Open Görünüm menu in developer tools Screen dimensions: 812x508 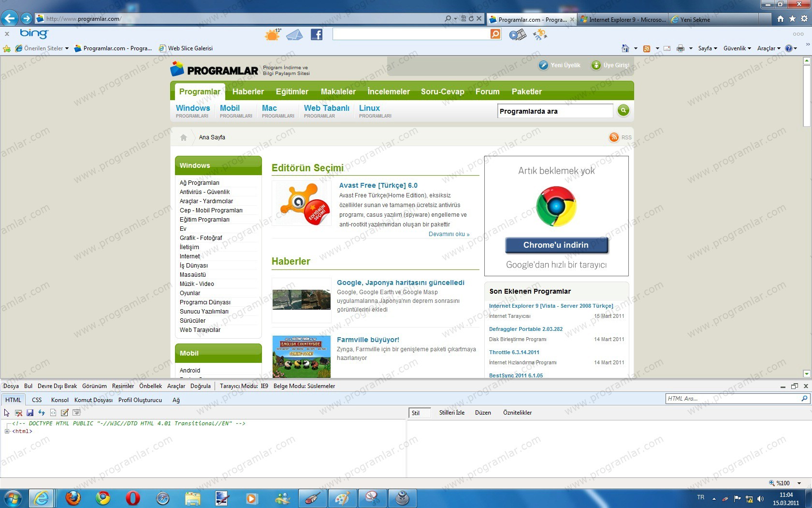[x=94, y=386]
